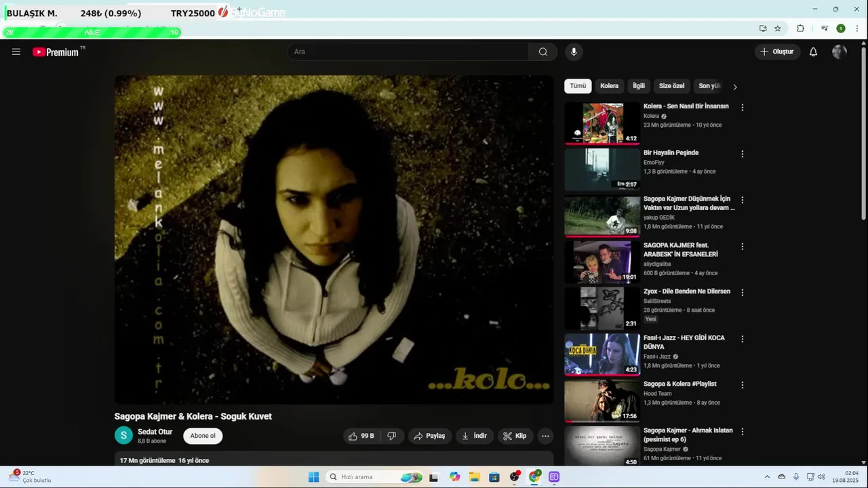Select the Son yüklenenler filter chip
The image size is (868, 488).
pyautogui.click(x=709, y=86)
